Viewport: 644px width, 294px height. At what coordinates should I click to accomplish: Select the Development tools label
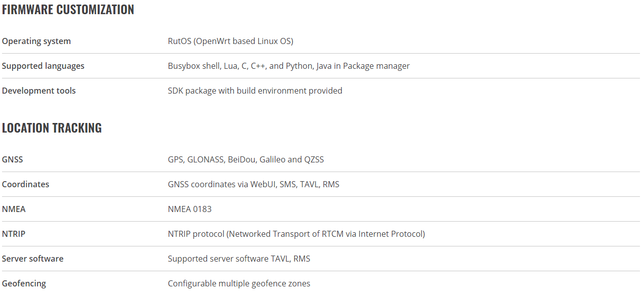(39, 91)
